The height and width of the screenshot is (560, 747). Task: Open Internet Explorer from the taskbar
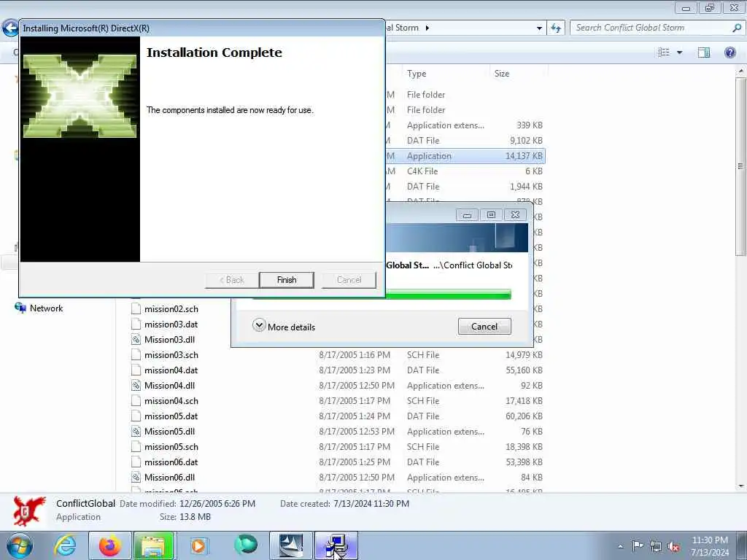coord(64,545)
